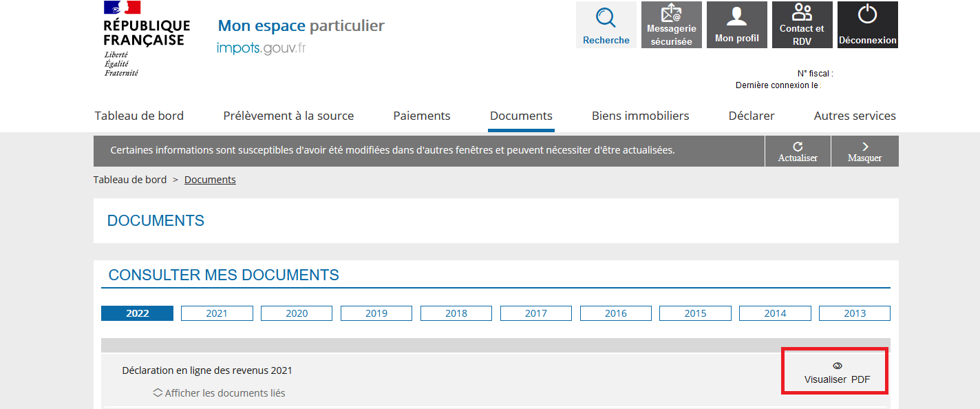This screenshot has width=980, height=409.
Task: Open Messagerie sécurisée envelope icon
Action: coord(671,14)
